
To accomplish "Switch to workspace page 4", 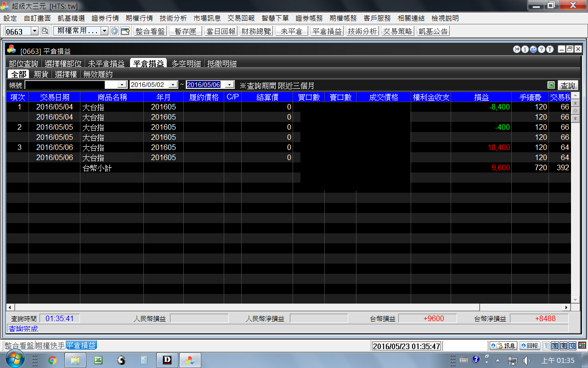I will coord(572,346).
